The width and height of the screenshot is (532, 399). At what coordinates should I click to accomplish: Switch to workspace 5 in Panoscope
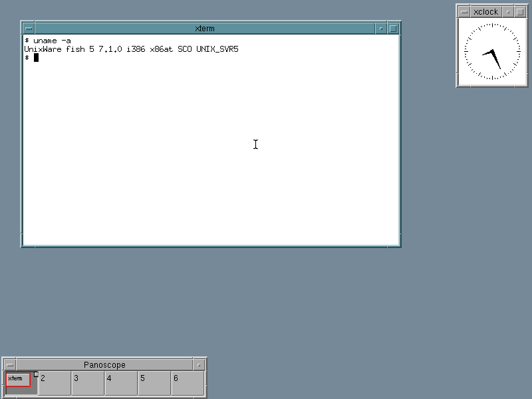[154, 383]
